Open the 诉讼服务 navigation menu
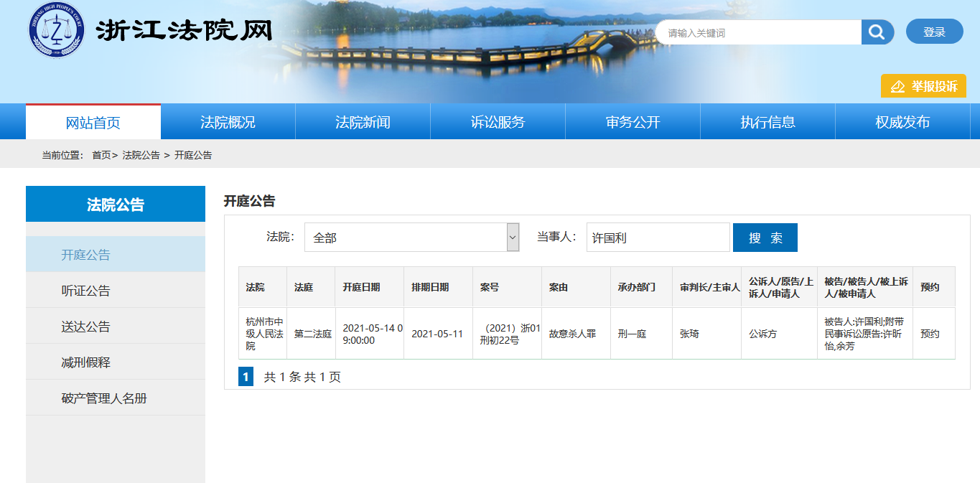 tap(498, 122)
